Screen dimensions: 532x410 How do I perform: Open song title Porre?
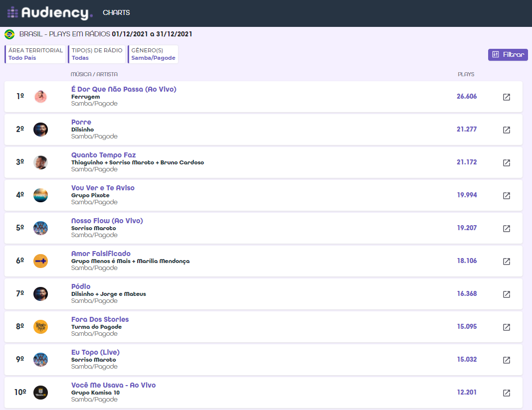(x=81, y=122)
